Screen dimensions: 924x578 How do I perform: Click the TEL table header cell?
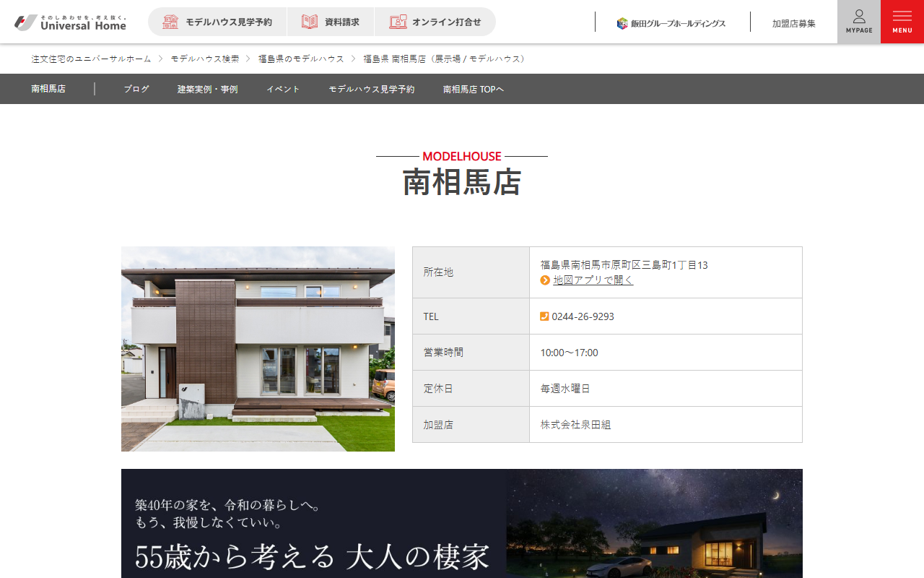[x=471, y=316]
